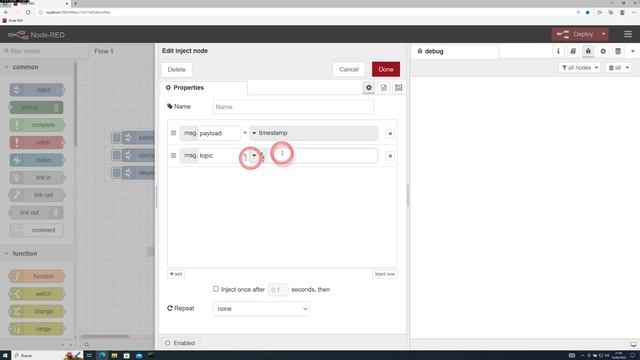This screenshot has height=360, width=640.
Task: Click the add property button
Action: (176, 274)
